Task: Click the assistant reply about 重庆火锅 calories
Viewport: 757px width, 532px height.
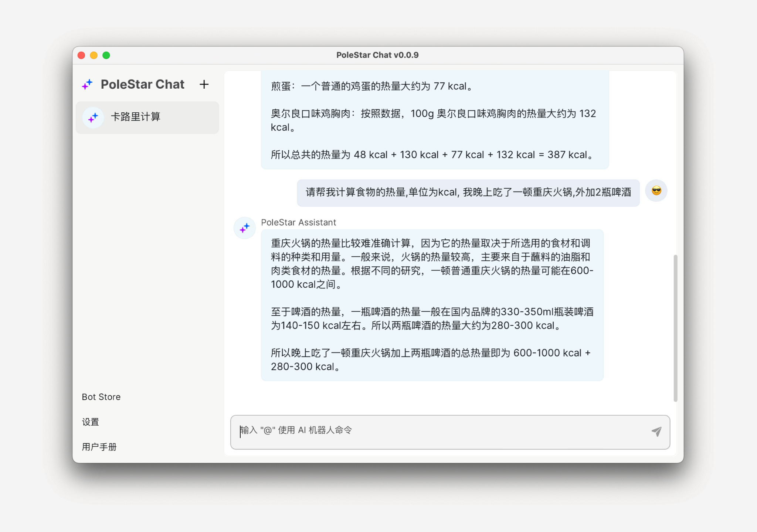Action: 432,305
